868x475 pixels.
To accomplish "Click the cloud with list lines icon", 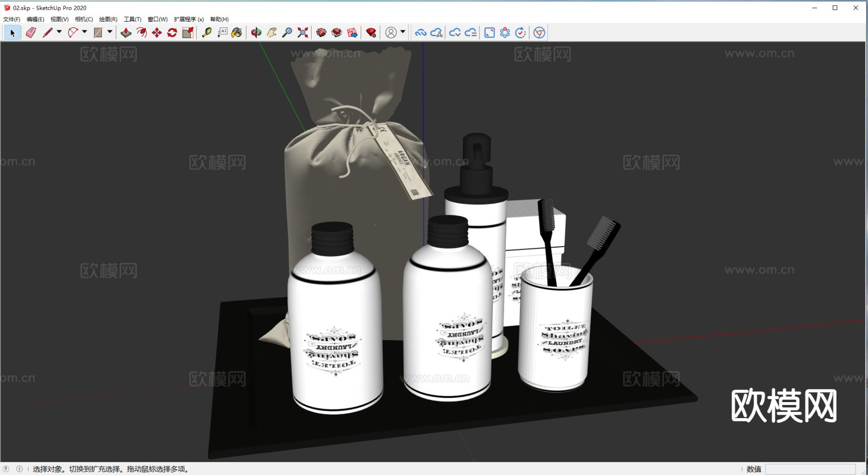I will pyautogui.click(x=471, y=33).
